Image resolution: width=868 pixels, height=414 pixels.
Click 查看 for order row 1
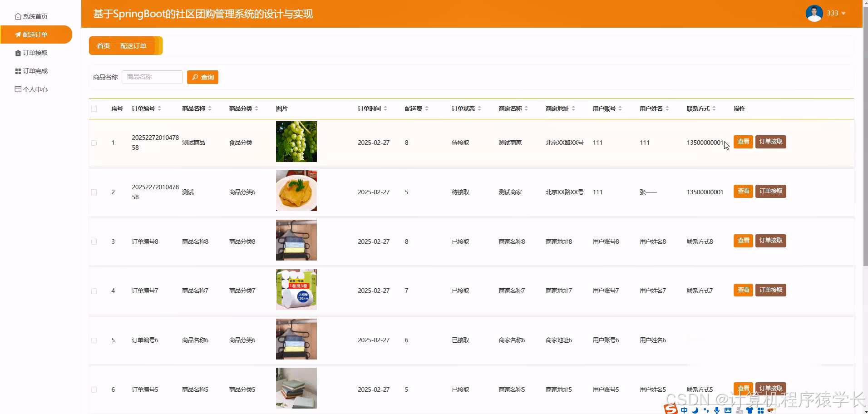(x=743, y=142)
